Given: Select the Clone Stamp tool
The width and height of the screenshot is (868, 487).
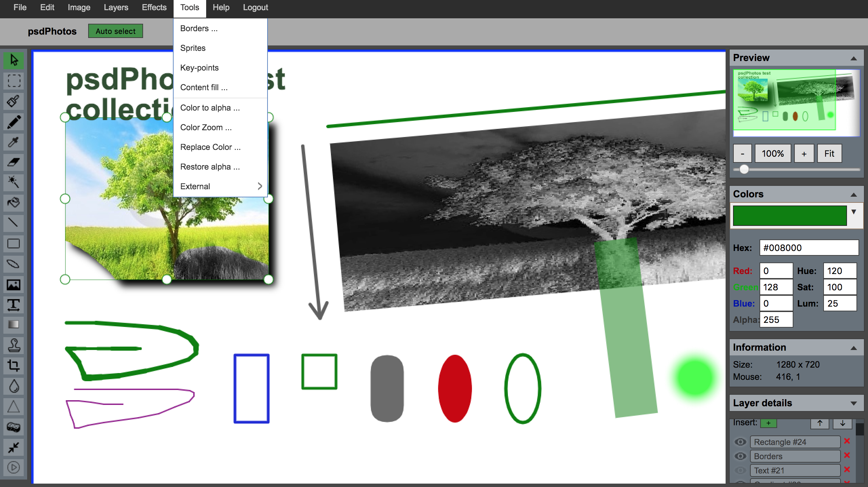Looking at the screenshot, I should click(x=14, y=345).
